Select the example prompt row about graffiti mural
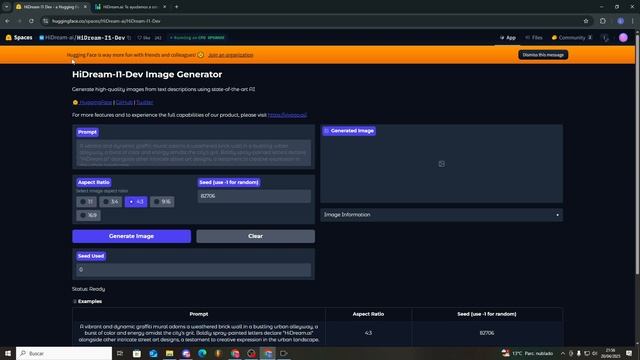The width and height of the screenshot is (640, 360). (x=199, y=333)
